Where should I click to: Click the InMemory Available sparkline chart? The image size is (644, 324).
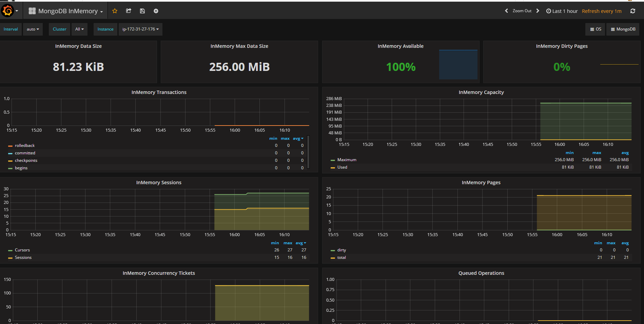[x=458, y=65]
